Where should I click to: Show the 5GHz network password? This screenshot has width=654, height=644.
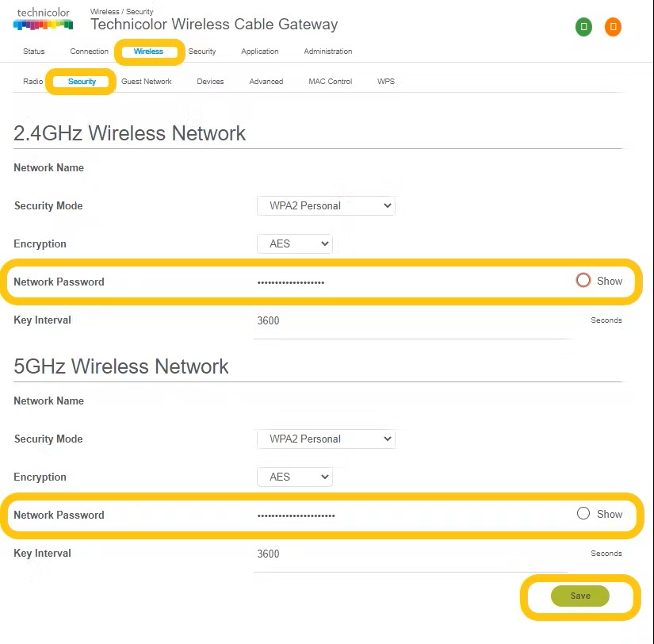583,513
